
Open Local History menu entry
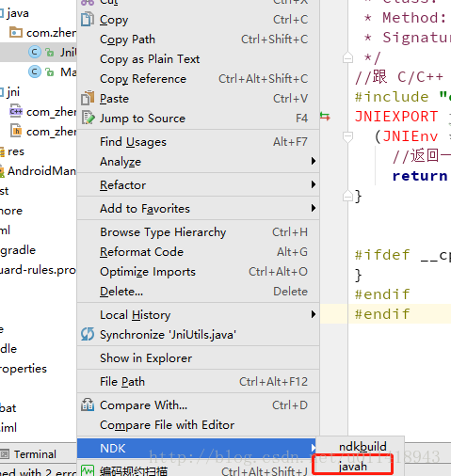click(199, 315)
